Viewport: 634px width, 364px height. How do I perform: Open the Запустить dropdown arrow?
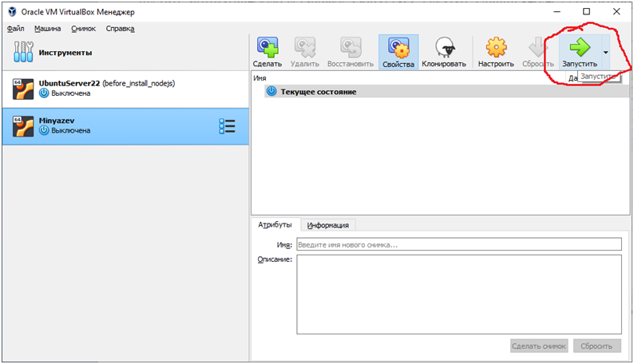pyautogui.click(x=605, y=52)
